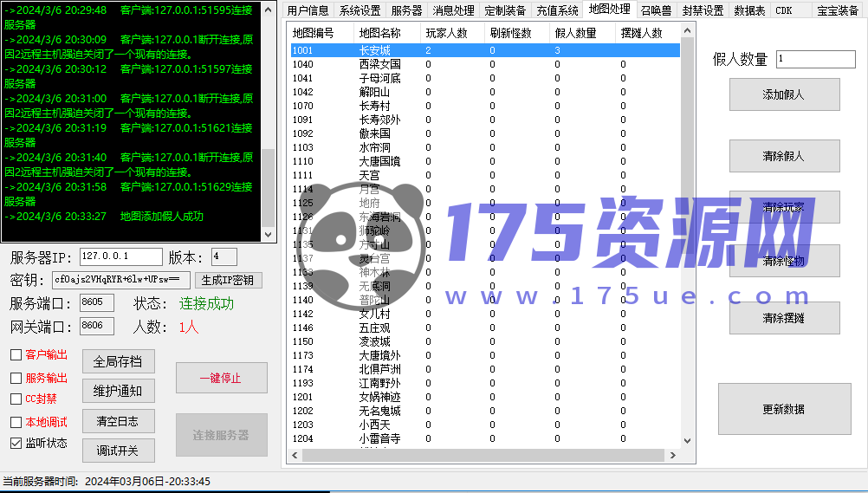Click the 服务端口 field

click(97, 302)
